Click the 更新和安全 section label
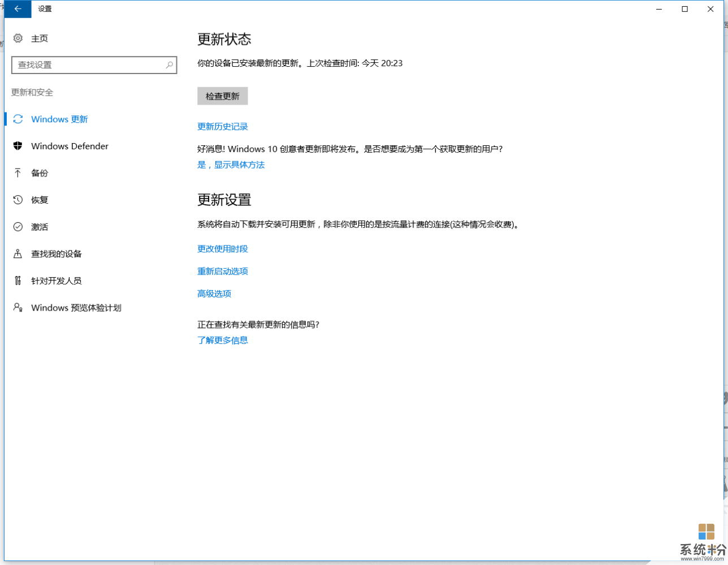This screenshot has width=728, height=565. 32,92
